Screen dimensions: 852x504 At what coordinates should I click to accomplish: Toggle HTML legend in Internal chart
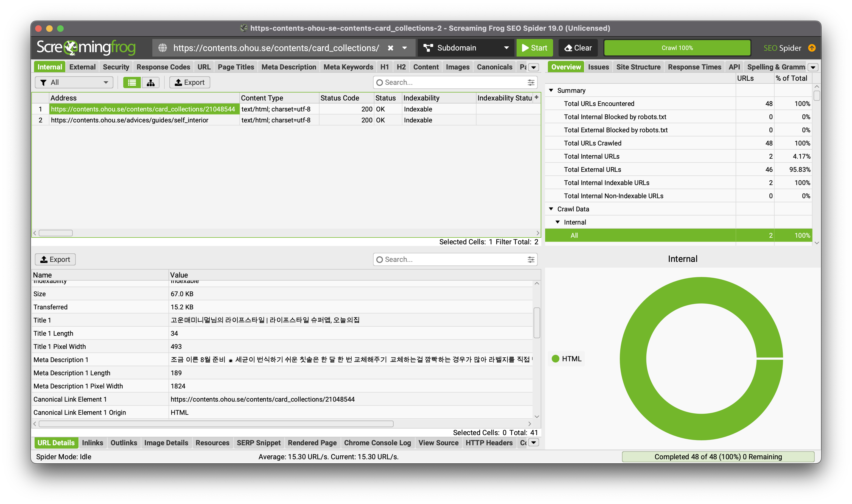(x=567, y=359)
